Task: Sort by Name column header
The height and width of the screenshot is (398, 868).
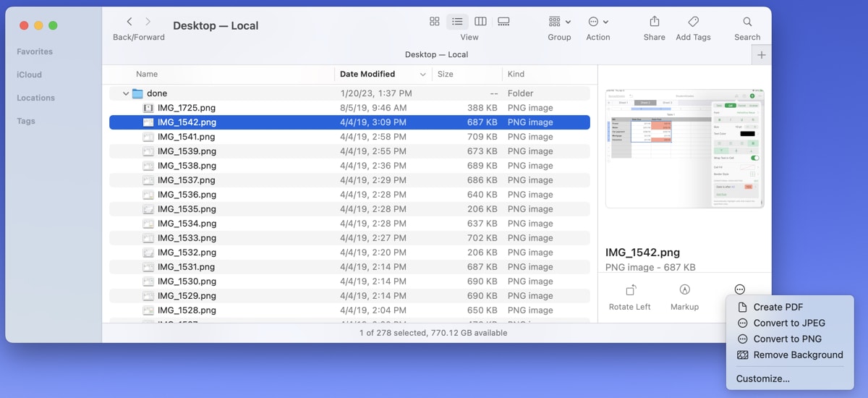Action: point(147,74)
